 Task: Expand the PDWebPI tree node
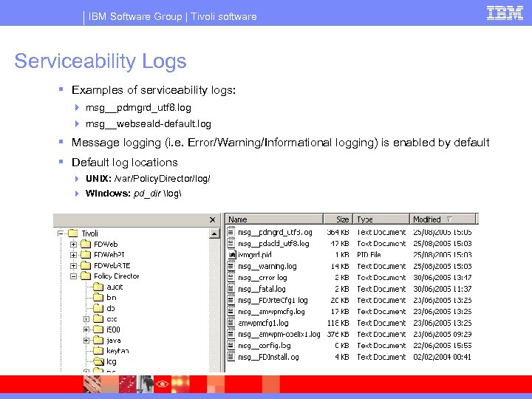(x=73, y=254)
